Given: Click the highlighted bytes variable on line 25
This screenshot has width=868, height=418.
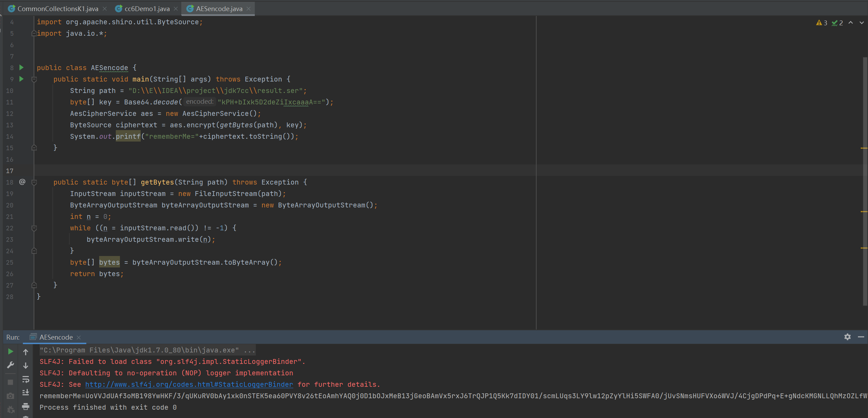Looking at the screenshot, I should [x=110, y=262].
